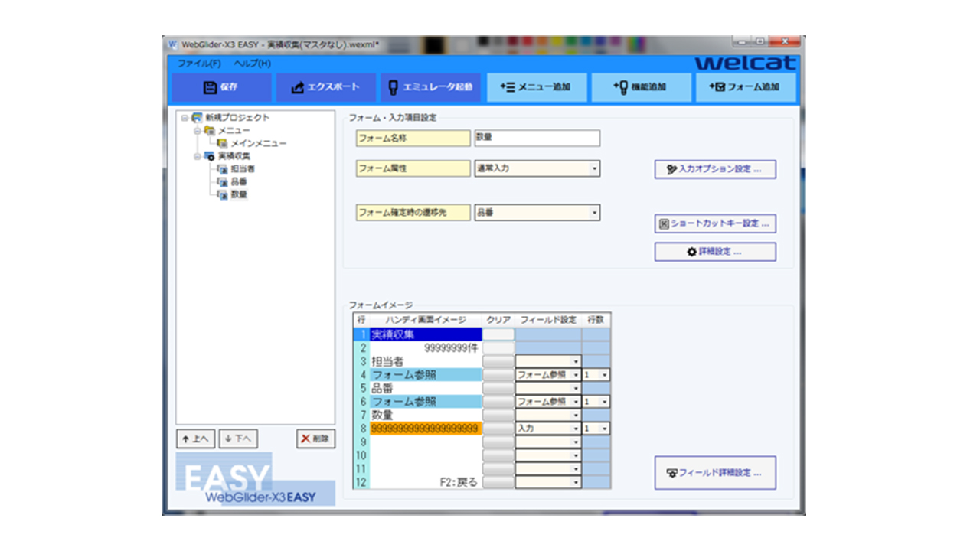
Task: Click the クリア button in row 1
Action: (x=498, y=334)
